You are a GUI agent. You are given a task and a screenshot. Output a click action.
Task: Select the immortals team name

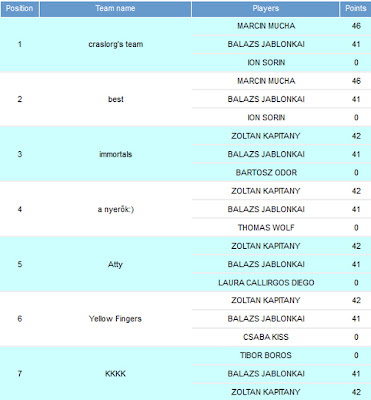(115, 154)
